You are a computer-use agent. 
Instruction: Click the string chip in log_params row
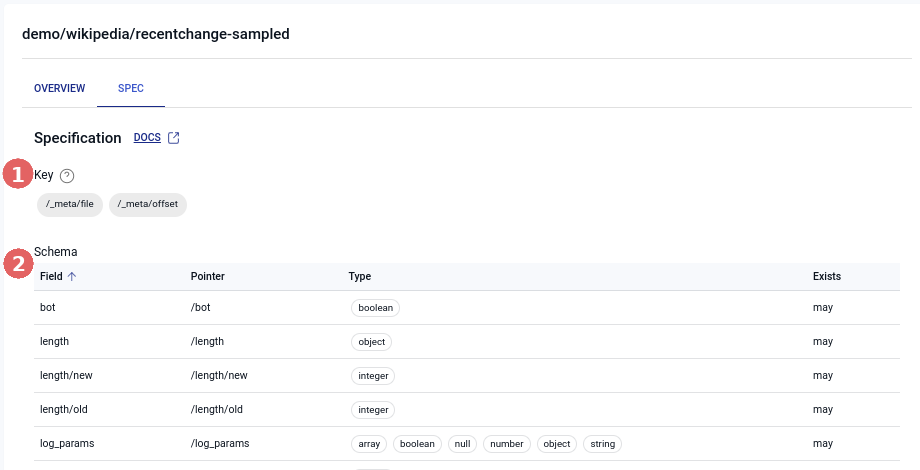(602, 444)
